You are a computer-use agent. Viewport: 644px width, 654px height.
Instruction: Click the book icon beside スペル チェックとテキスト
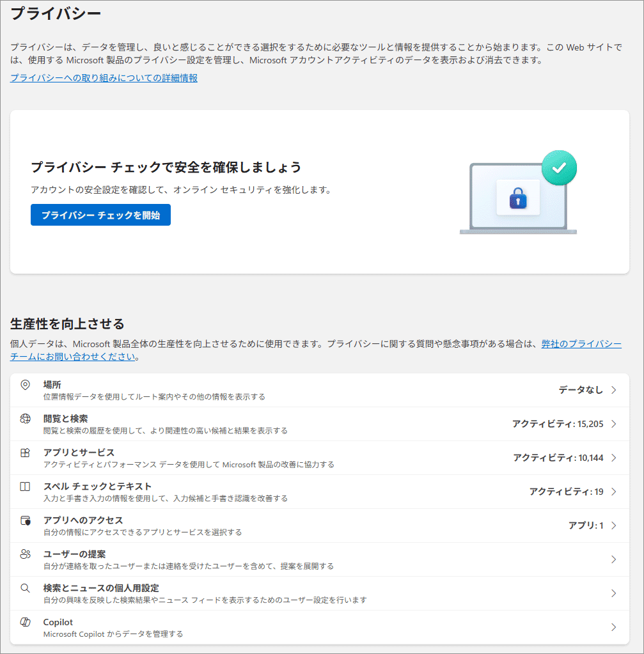[26, 487]
